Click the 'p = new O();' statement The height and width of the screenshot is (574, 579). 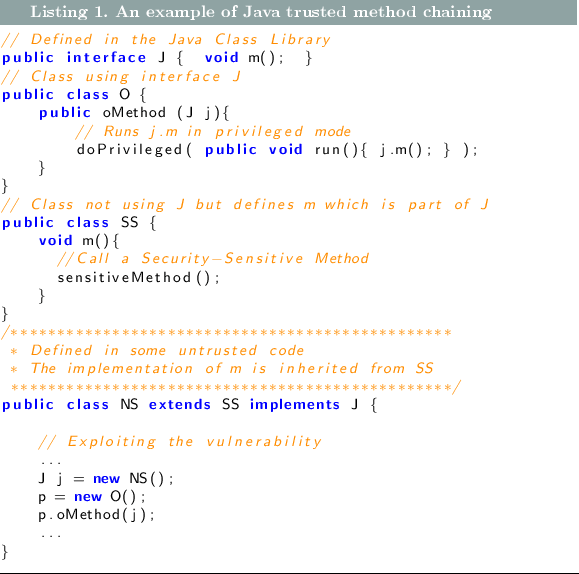click(x=92, y=496)
